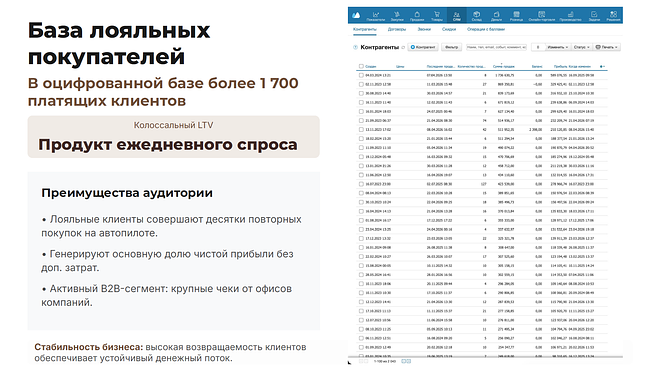The width and height of the screenshot is (660, 371).
Task: Click the sum cell 1 736 630,75
Action: pyautogui.click(x=505, y=75)
